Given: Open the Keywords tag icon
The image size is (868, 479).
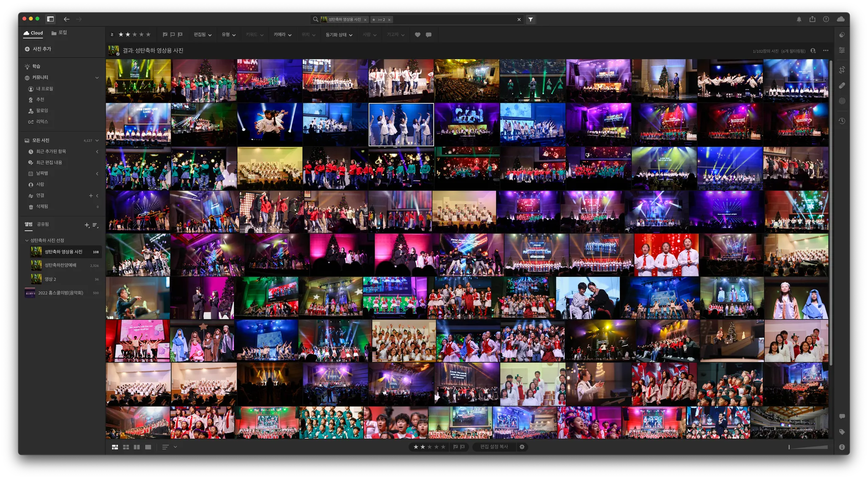Looking at the screenshot, I should pos(842,432).
